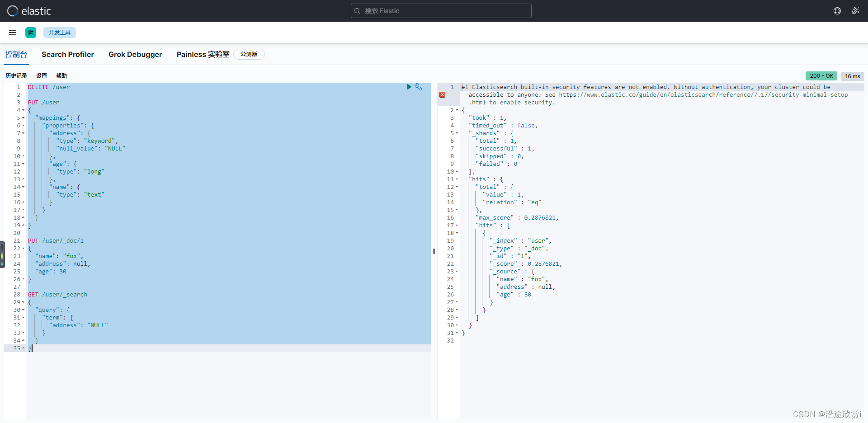Image resolution: width=868 pixels, height=423 pixels.
Task: Collapse response hits array fold at line 17
Action: coord(457,226)
